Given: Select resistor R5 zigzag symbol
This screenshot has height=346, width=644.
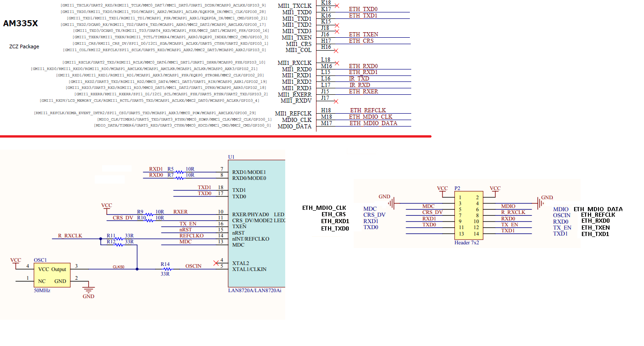Looking at the screenshot, I should click(x=179, y=172).
